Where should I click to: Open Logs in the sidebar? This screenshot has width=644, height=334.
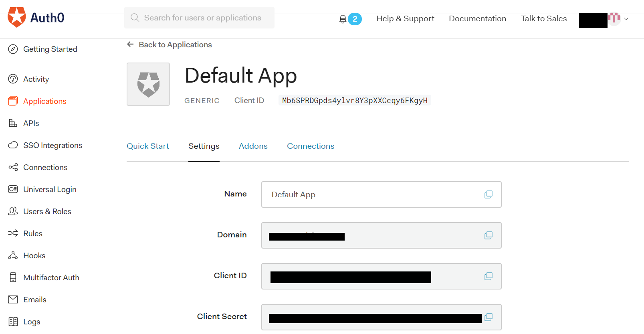pyautogui.click(x=32, y=322)
